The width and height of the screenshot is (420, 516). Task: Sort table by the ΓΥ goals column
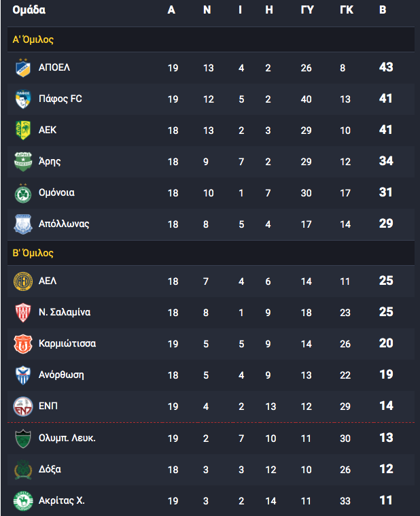(307, 10)
